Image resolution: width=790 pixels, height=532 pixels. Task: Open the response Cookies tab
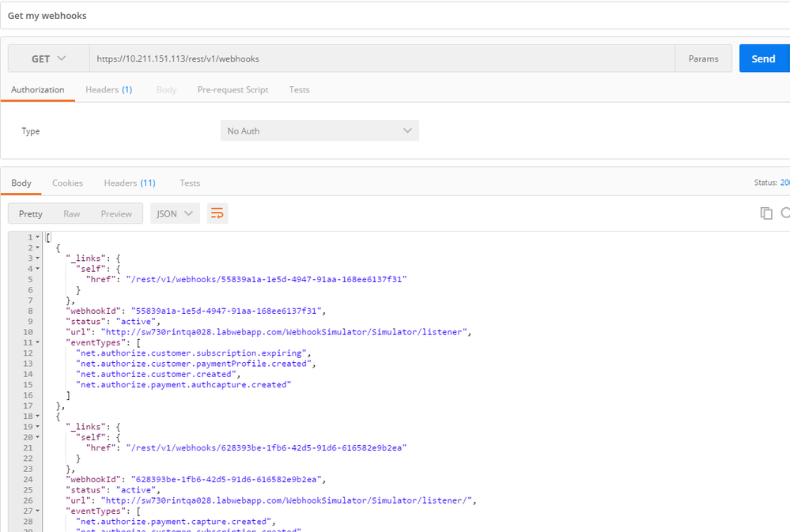coord(67,183)
